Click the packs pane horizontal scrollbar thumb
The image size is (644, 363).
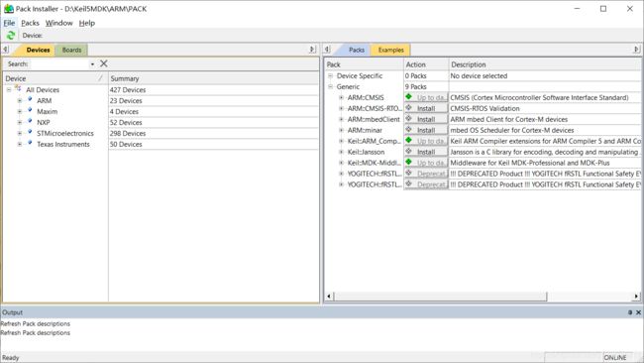click(440, 296)
